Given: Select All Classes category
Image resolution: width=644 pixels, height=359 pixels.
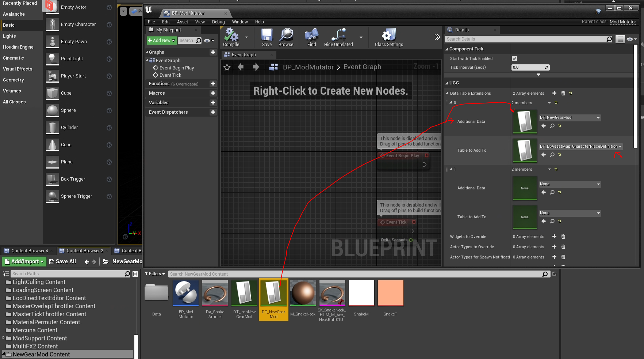Looking at the screenshot, I should coord(14,102).
